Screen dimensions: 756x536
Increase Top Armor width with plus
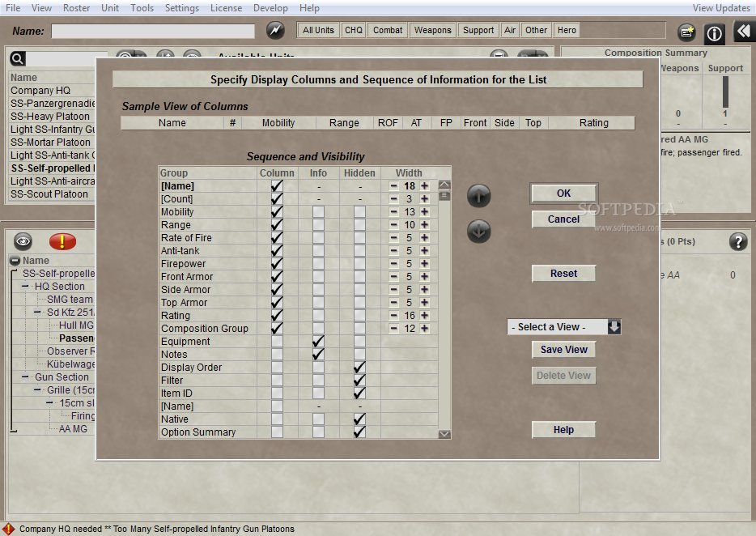(424, 303)
